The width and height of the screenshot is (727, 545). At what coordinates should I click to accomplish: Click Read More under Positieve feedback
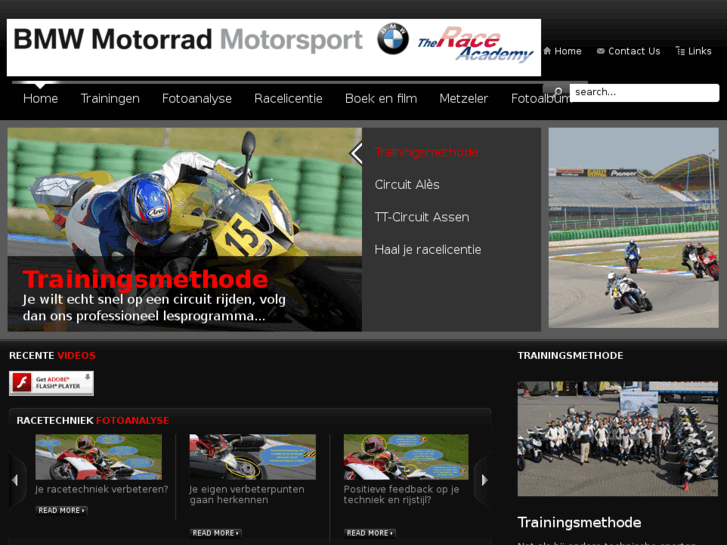(370, 533)
